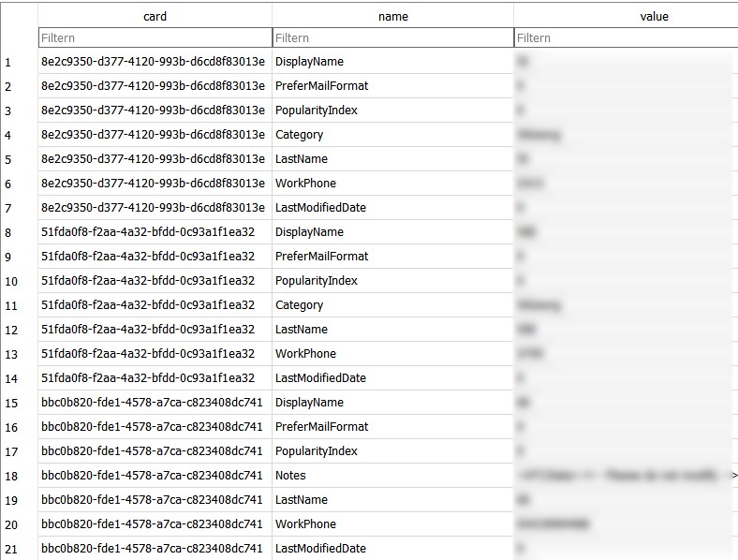The height and width of the screenshot is (560, 738).
Task: Click PopularityIndex cell in row 10
Action: pos(392,281)
